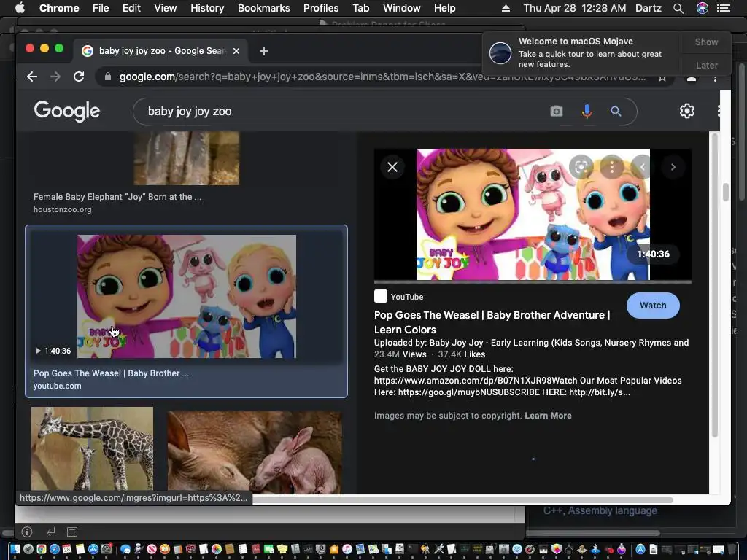Open Photos from the dock
This screenshot has width=747, height=560.
coord(217,549)
